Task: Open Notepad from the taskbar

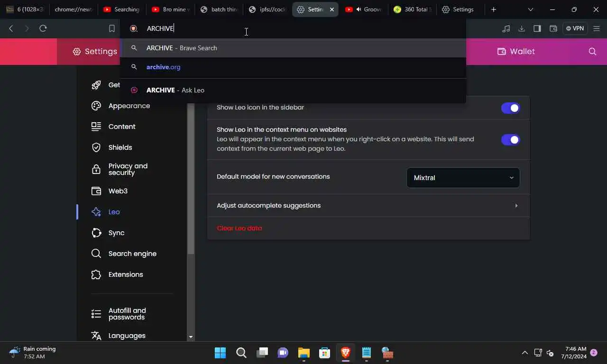Action: 366,353
